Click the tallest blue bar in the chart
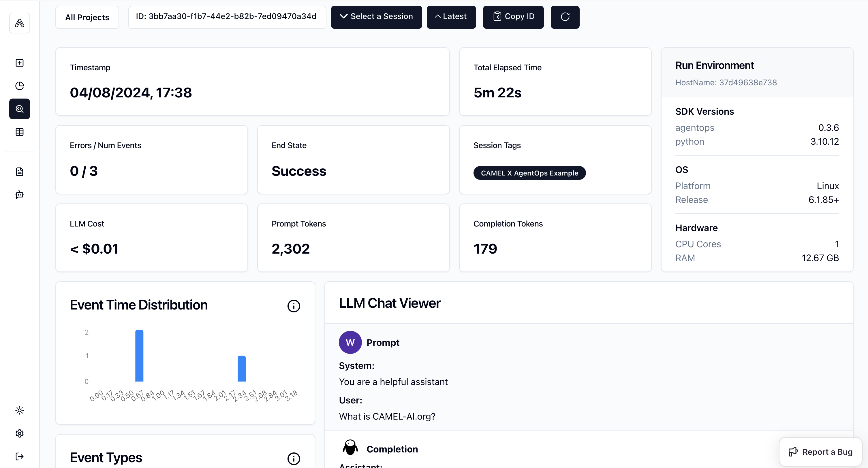 139,356
